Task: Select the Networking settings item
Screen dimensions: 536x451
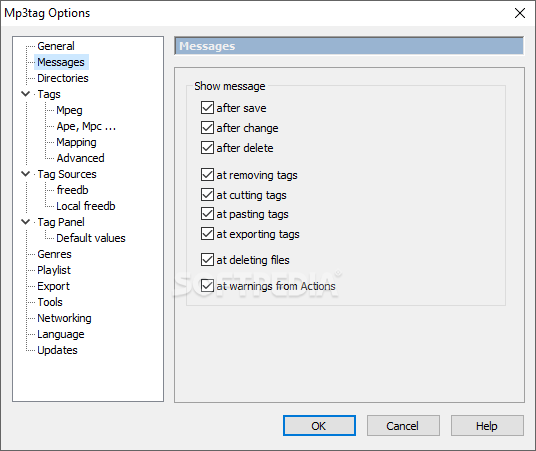Action: coord(64,318)
